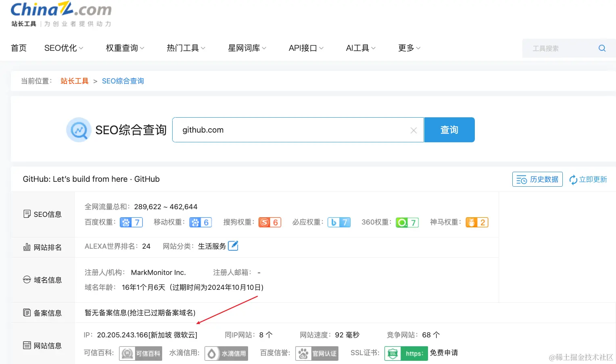
Task: Click the 域名信息 www globe icon
Action: click(x=27, y=279)
